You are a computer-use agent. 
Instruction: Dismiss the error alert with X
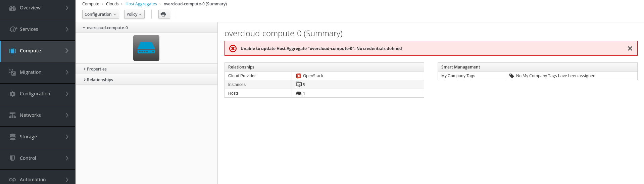[x=630, y=48]
